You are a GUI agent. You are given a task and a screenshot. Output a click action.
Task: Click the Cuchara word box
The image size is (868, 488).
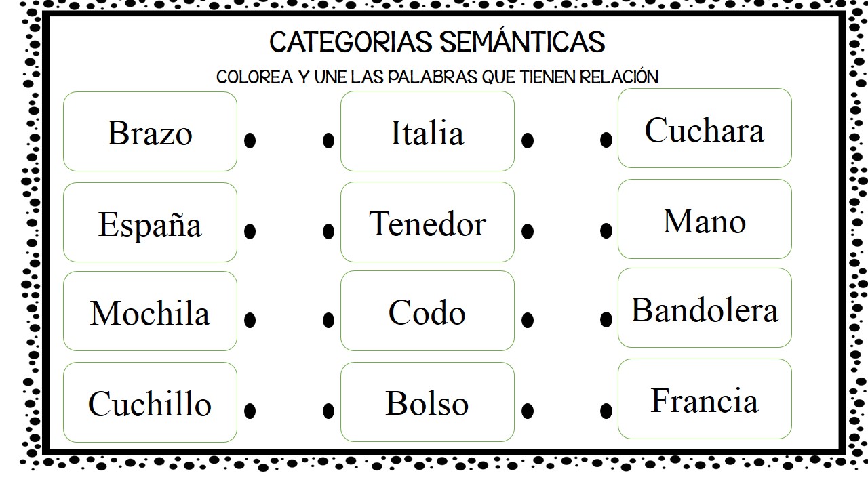[705, 128]
